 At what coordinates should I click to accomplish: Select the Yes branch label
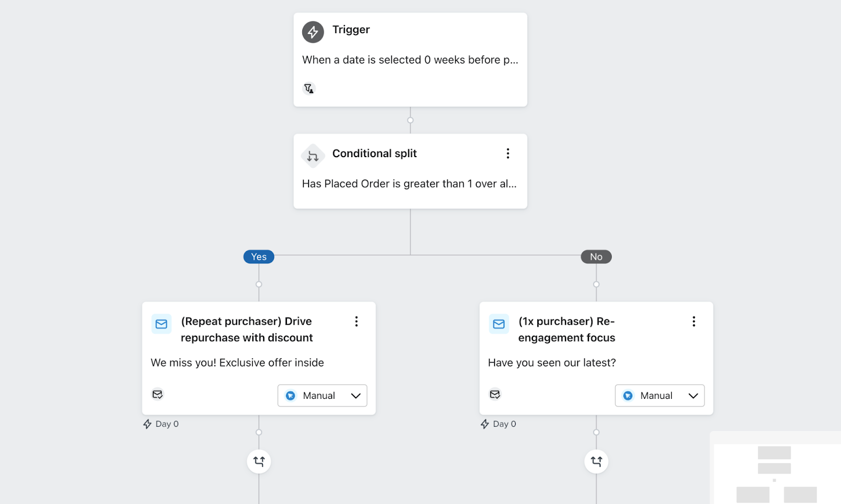[x=259, y=256]
